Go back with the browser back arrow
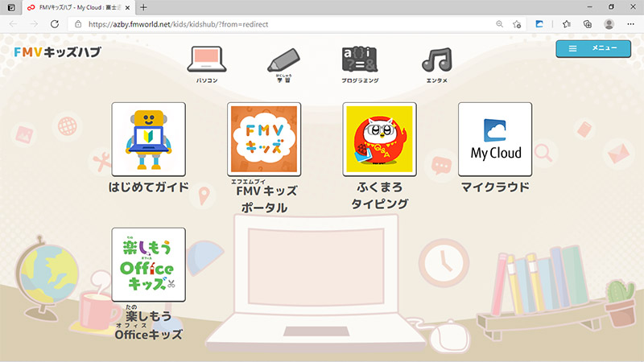Image resolution: width=644 pixels, height=362 pixels. coord(13,24)
